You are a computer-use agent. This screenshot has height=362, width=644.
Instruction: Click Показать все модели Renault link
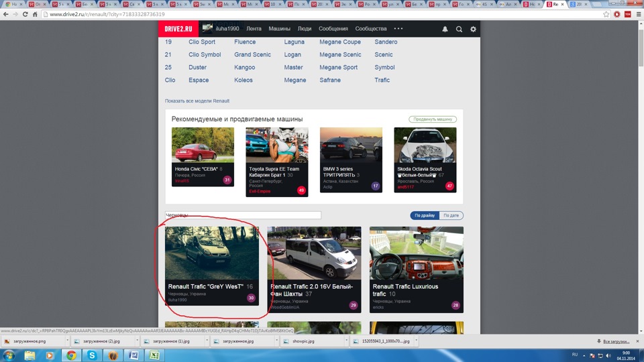click(197, 101)
